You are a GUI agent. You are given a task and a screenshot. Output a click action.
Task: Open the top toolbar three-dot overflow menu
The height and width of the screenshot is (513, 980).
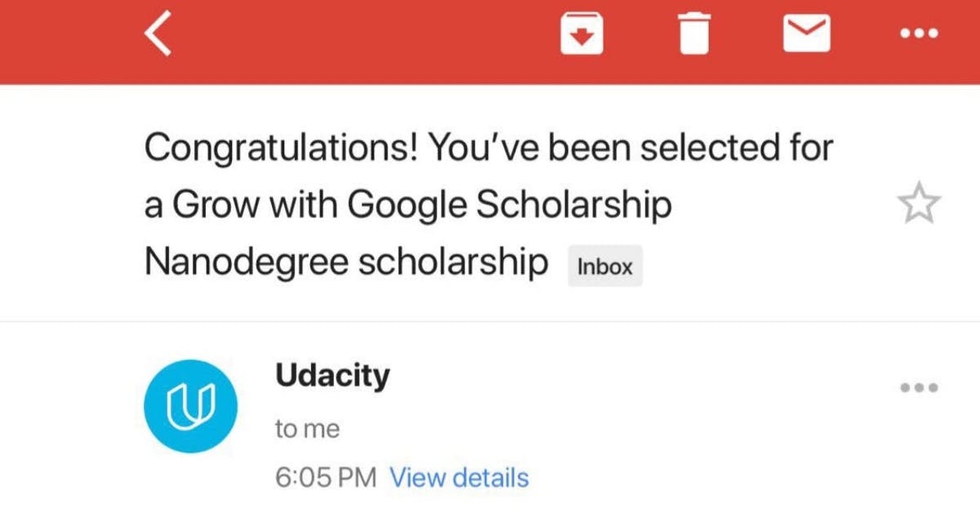coord(919,34)
